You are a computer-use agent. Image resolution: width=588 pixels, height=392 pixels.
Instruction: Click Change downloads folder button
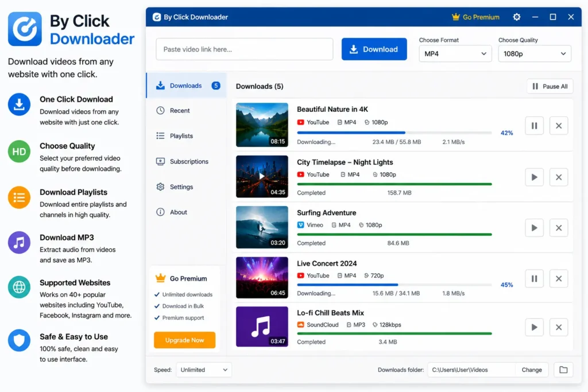click(x=531, y=370)
